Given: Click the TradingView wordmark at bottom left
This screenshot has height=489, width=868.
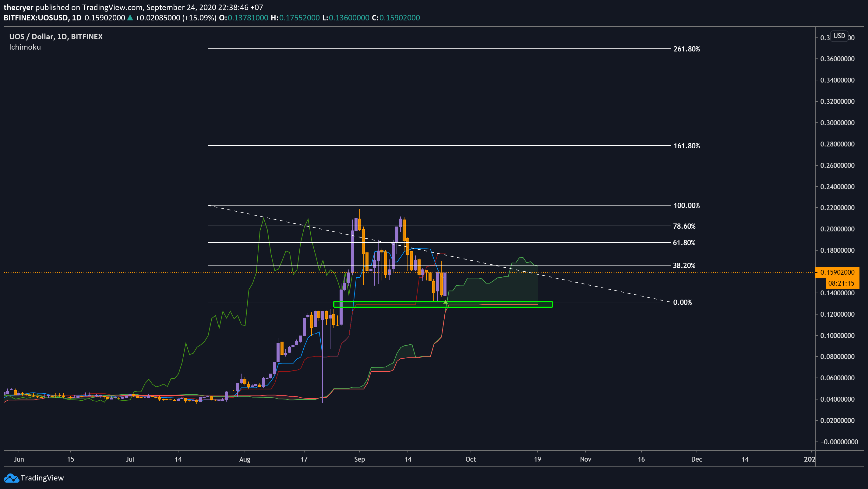Looking at the screenshot, I should (42, 478).
